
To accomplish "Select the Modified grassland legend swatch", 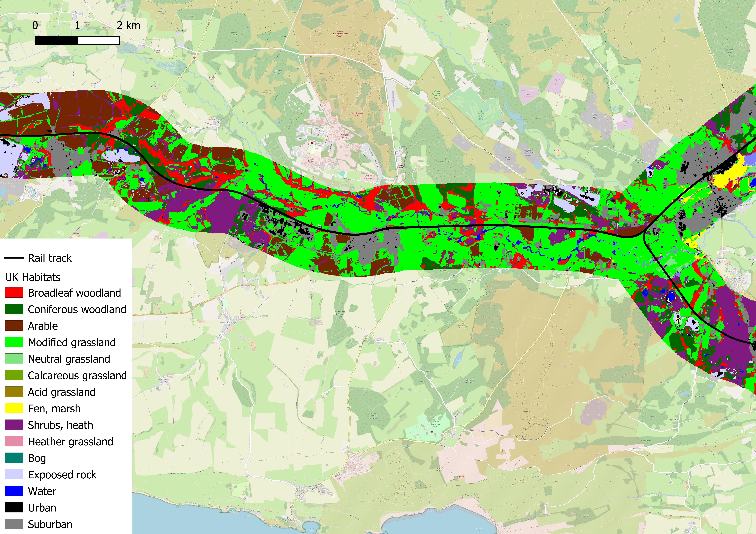I will coord(14,342).
